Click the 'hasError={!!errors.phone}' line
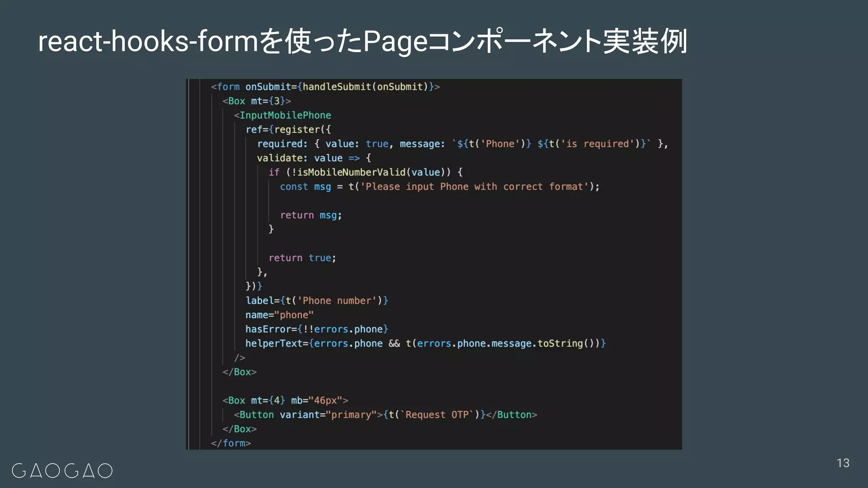Viewport: 868px width, 488px height. tap(317, 329)
